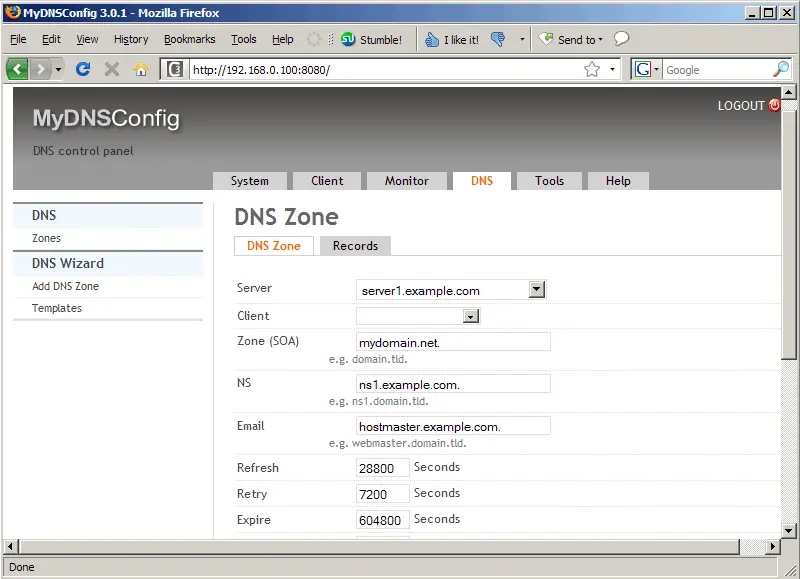Click the Forward navigation arrow
The height and width of the screenshot is (579, 800).
point(41,69)
